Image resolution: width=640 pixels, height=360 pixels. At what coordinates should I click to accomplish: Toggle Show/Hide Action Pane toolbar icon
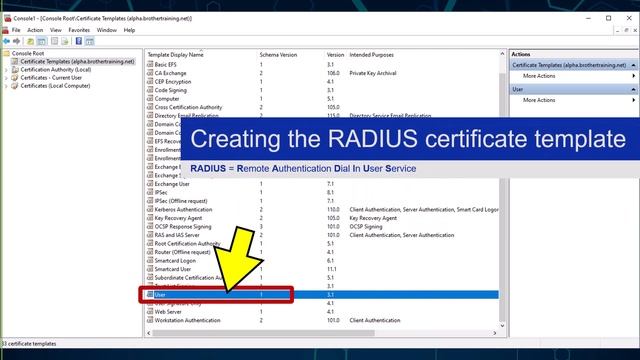[x=90, y=41]
